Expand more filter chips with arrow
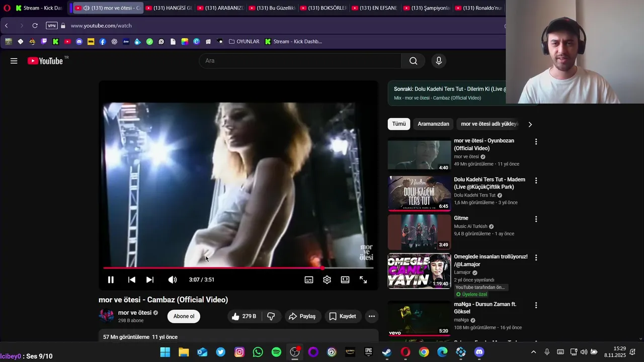 530,124
